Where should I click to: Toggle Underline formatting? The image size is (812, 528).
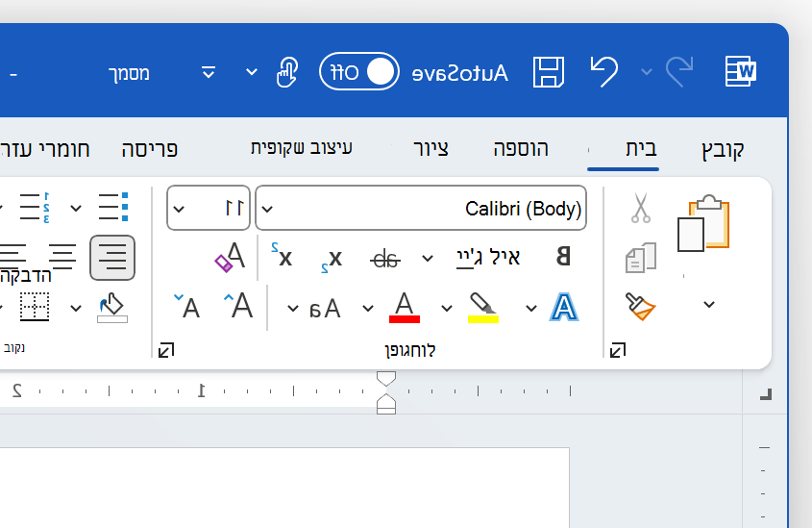[x=488, y=258]
